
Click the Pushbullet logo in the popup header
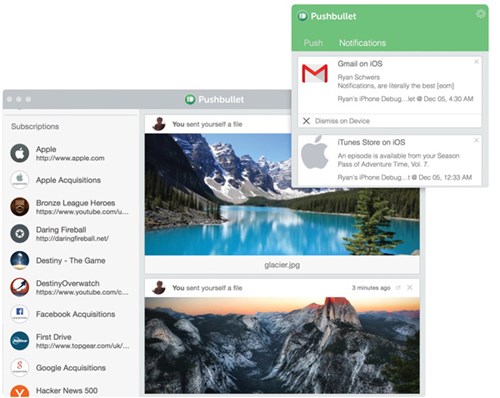click(x=302, y=16)
